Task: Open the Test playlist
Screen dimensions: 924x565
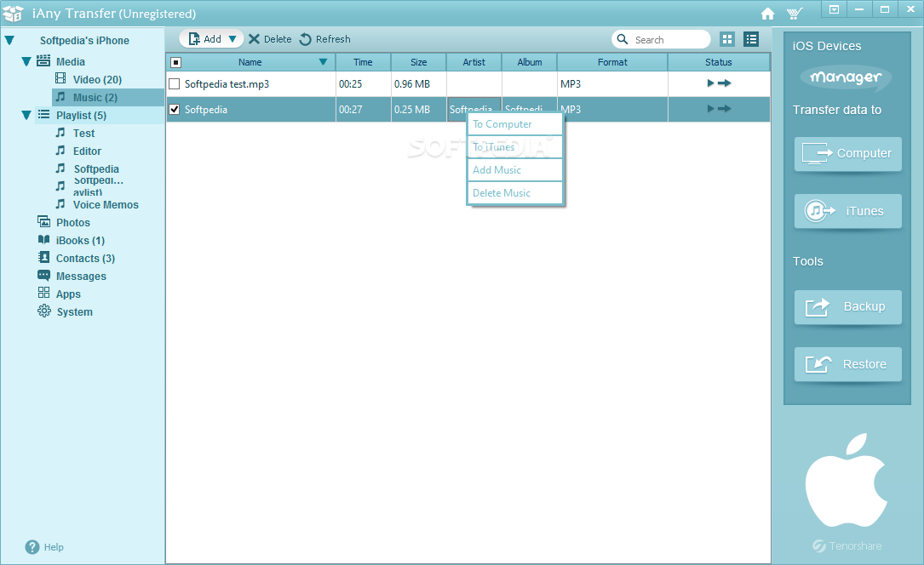Action: 83,134
